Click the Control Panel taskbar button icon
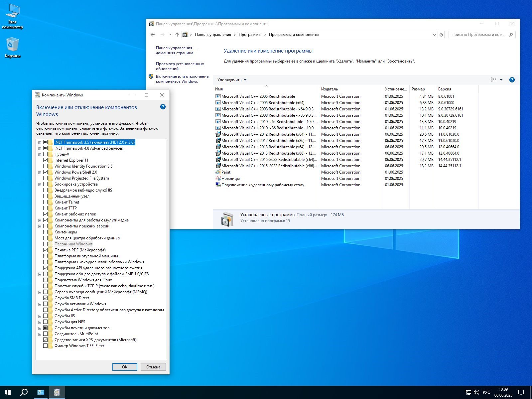The height and width of the screenshot is (399, 532). 41,392
